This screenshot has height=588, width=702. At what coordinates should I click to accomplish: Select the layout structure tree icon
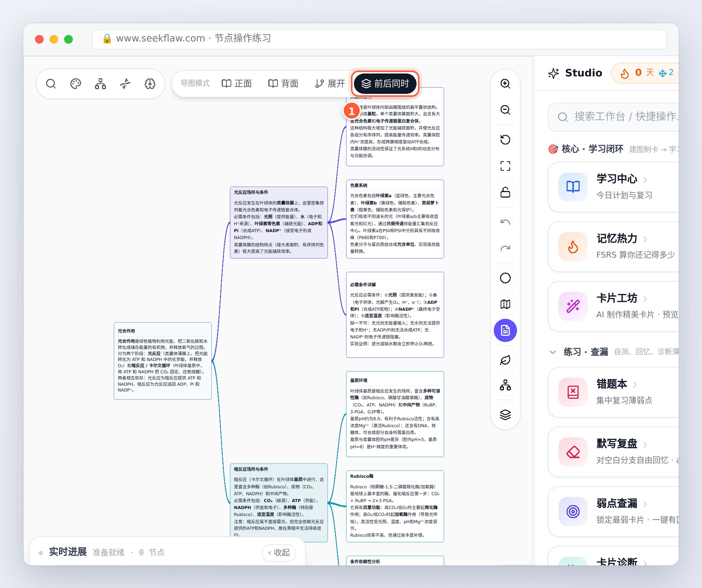pyautogui.click(x=100, y=84)
